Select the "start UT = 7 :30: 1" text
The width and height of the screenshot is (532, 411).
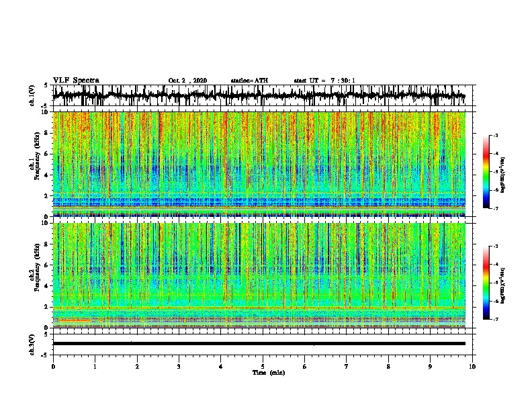[x=324, y=81]
